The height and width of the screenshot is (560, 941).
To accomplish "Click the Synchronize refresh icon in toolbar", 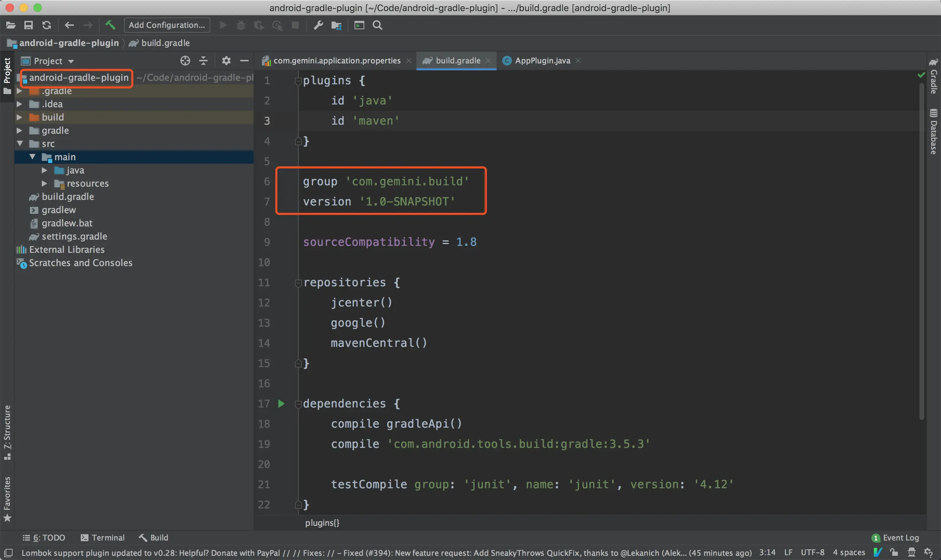I will tap(46, 25).
